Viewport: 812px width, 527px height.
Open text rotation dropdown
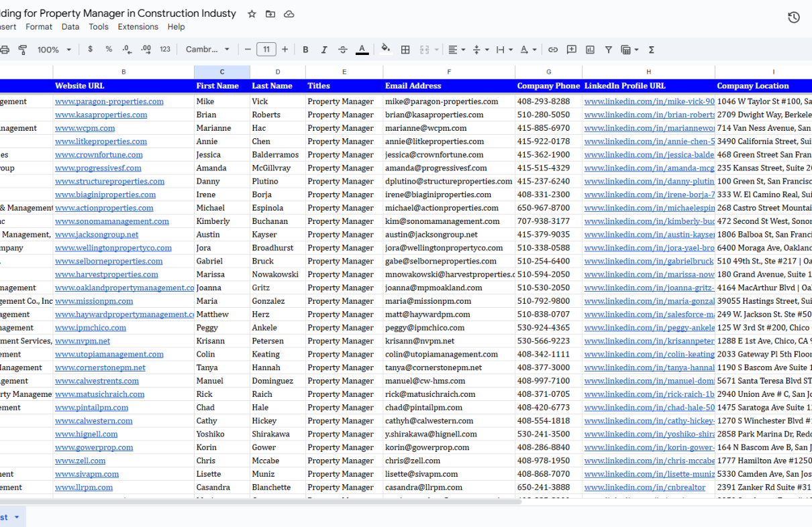click(x=529, y=50)
